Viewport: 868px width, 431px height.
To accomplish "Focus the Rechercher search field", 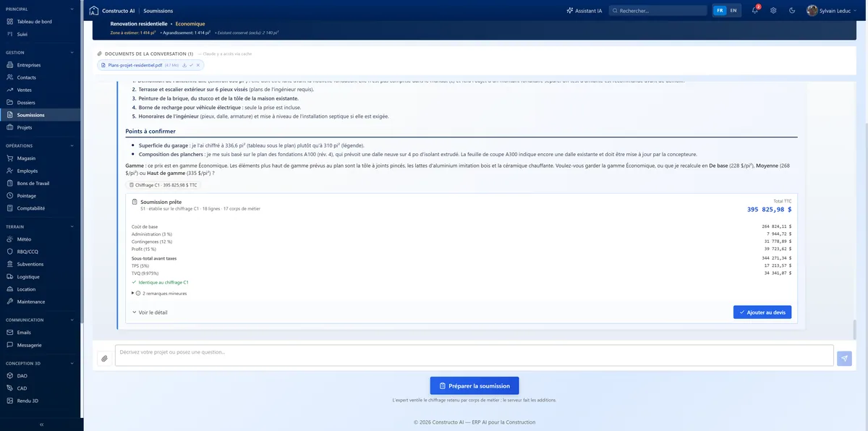I will pos(658,11).
